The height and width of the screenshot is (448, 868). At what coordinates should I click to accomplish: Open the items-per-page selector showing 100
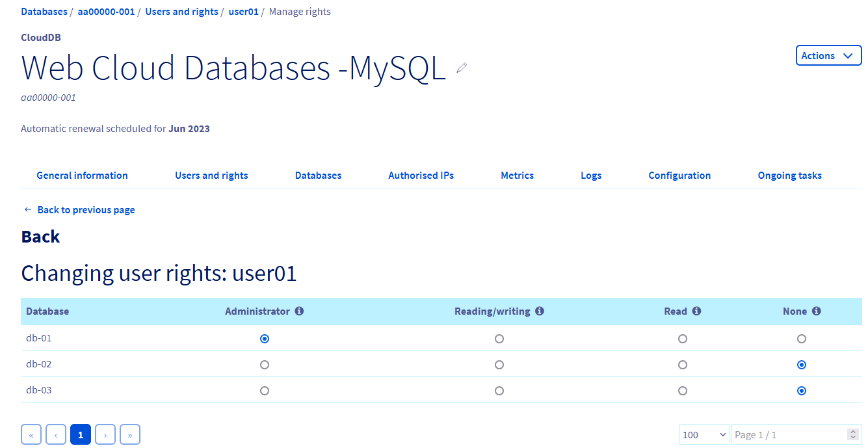[x=704, y=434]
